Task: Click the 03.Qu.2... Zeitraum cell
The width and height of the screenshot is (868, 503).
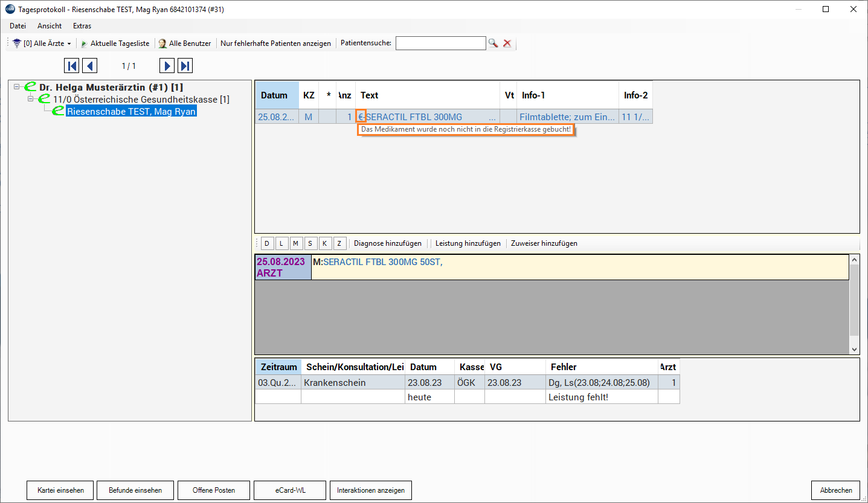Action: [278, 382]
